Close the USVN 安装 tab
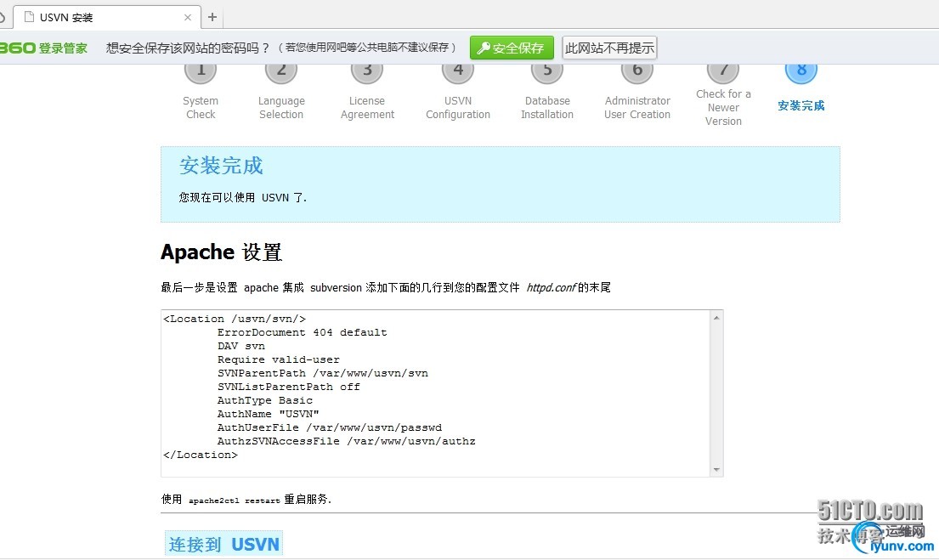 click(x=188, y=17)
